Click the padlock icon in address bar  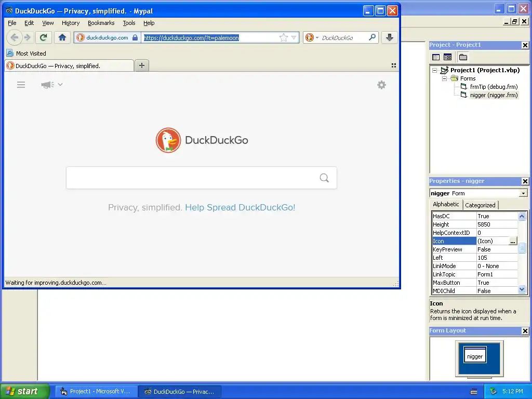pos(135,37)
